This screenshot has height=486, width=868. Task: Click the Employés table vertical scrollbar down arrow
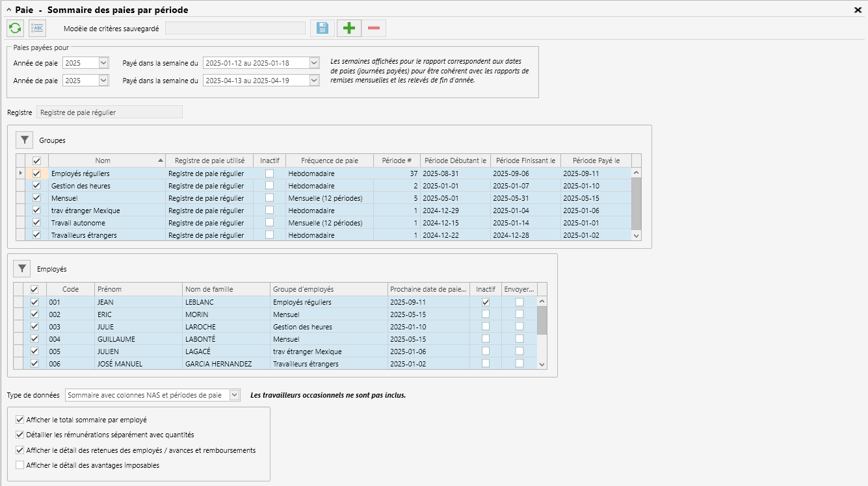(x=542, y=364)
